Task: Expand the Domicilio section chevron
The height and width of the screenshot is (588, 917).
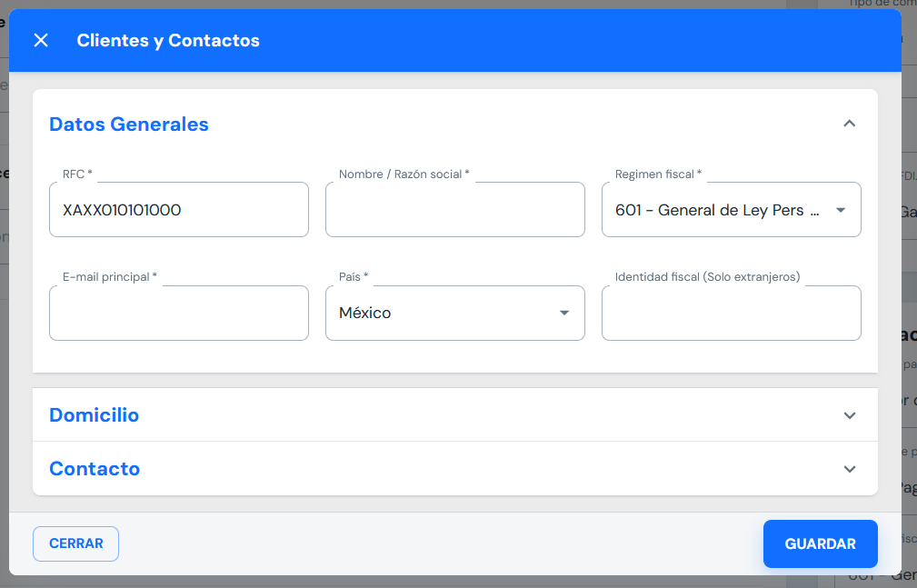Action: [x=849, y=415]
